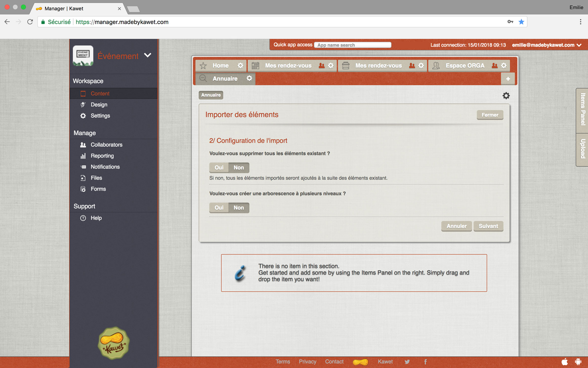
Task: Bookmark page with the star icon
Action: point(521,22)
